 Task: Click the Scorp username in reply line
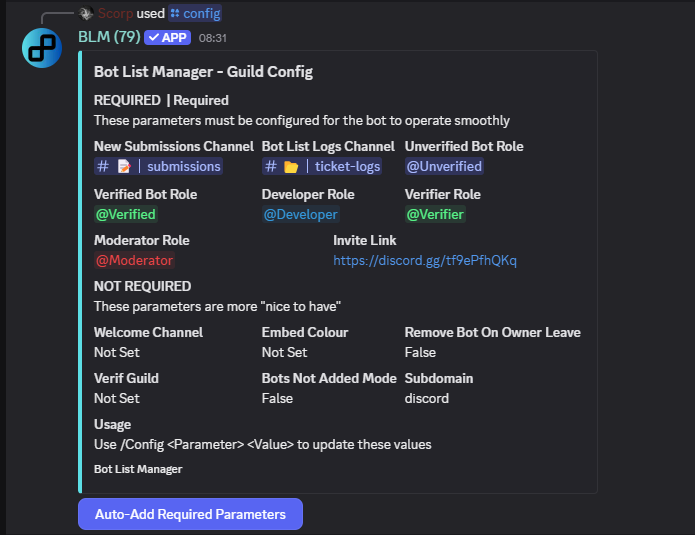click(115, 13)
